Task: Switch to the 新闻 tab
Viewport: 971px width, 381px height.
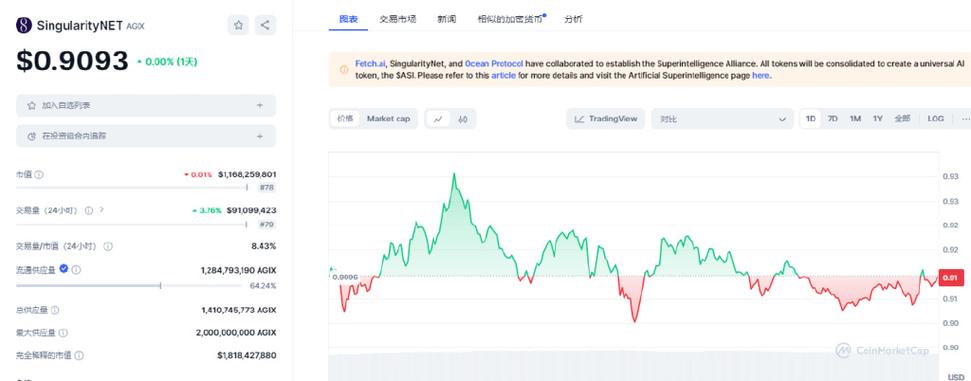Action: [446, 19]
